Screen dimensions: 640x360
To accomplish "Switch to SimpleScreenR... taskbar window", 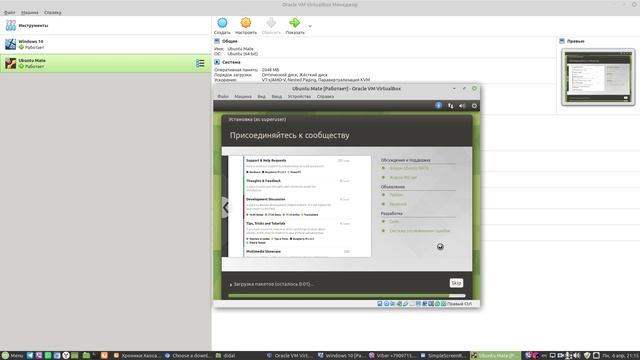I will click(x=443, y=356).
